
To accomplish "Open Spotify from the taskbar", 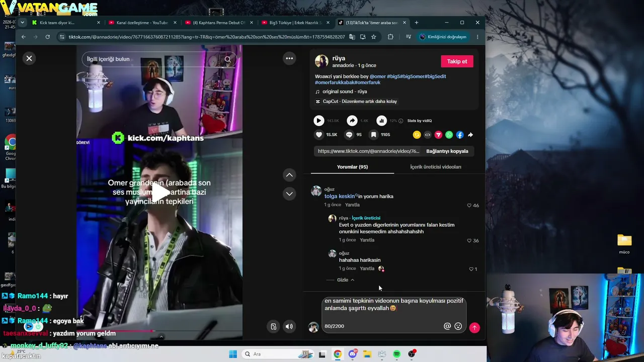I will pos(397,354).
